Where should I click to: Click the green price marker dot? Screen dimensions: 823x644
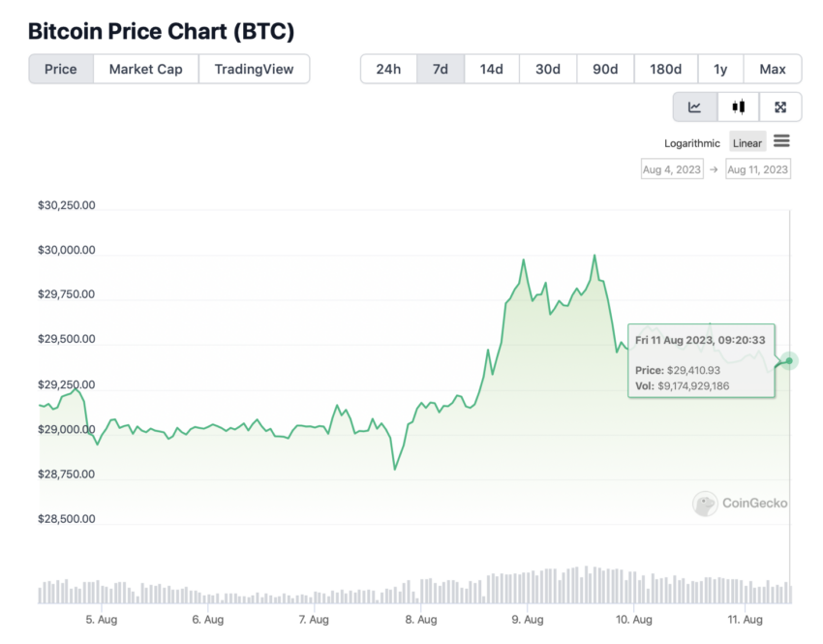coord(789,360)
